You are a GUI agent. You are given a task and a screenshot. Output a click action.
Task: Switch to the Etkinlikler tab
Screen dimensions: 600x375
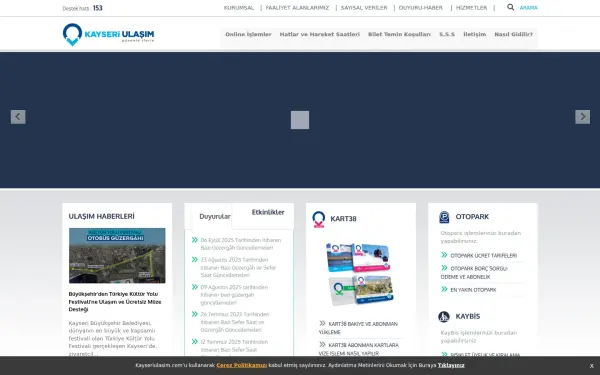point(268,212)
